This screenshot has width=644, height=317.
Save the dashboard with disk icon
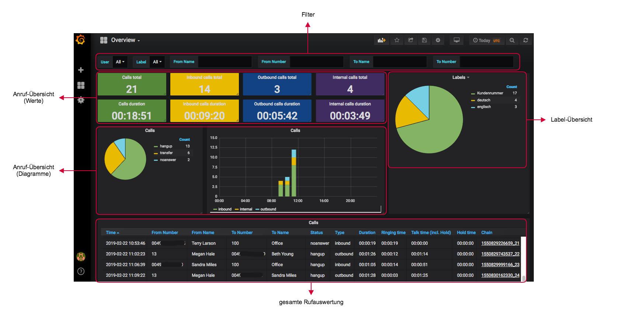424,40
